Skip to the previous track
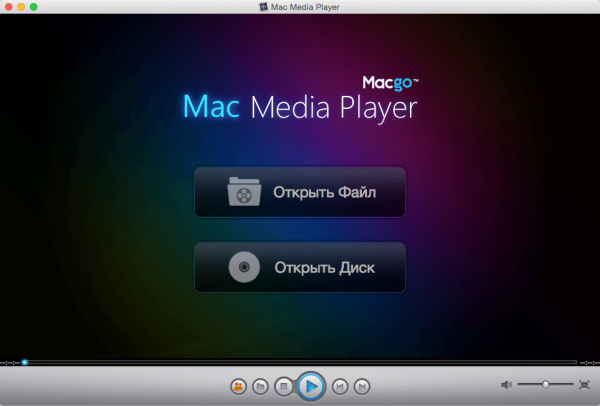Screen dimensions: 600x406 [x=340, y=387]
